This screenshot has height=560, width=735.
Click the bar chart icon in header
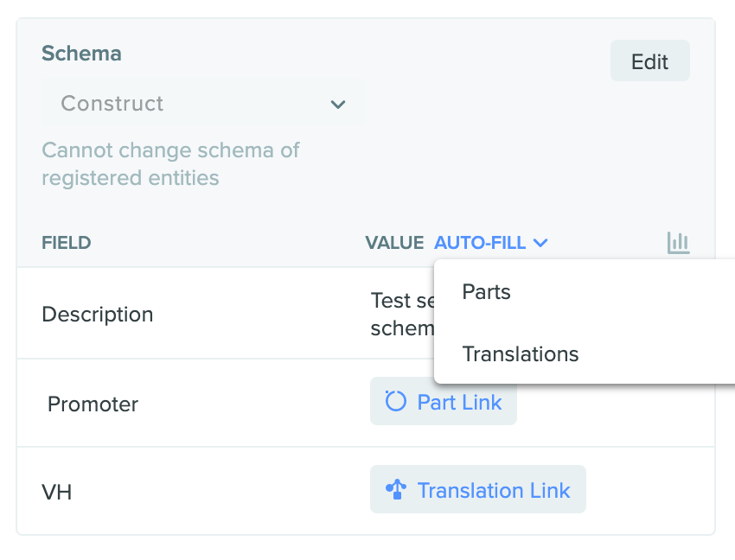(x=678, y=243)
